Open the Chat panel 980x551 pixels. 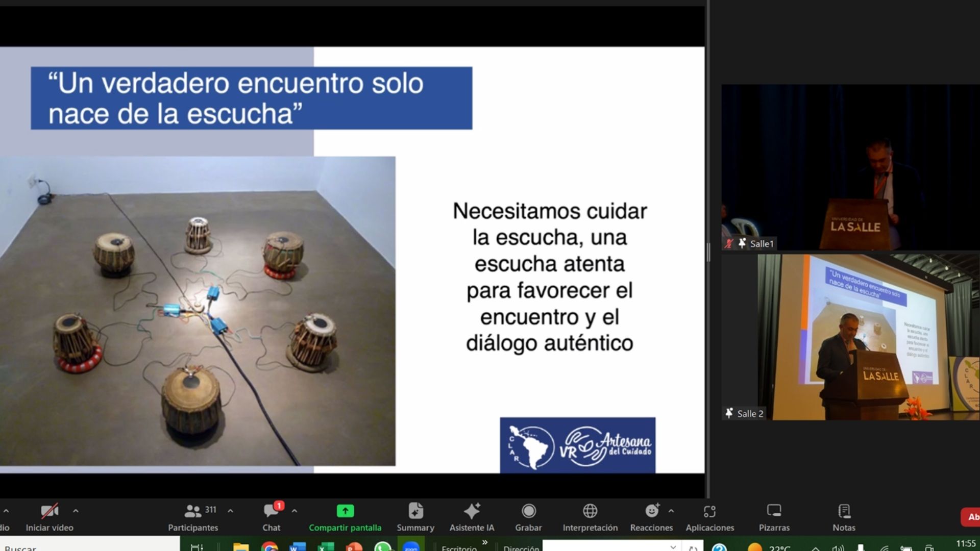pos(272,511)
